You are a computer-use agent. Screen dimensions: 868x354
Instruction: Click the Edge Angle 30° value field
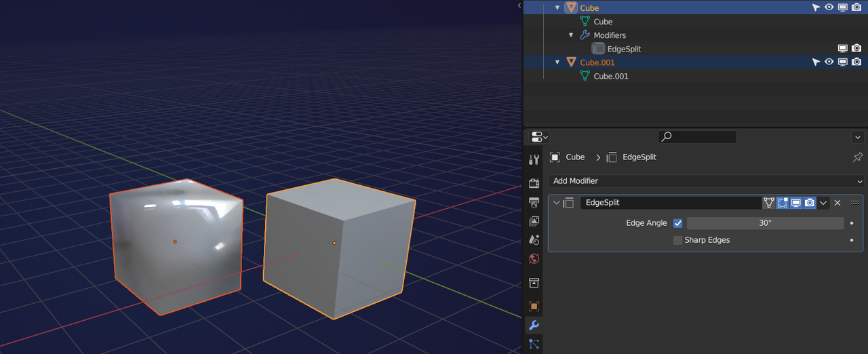click(765, 223)
